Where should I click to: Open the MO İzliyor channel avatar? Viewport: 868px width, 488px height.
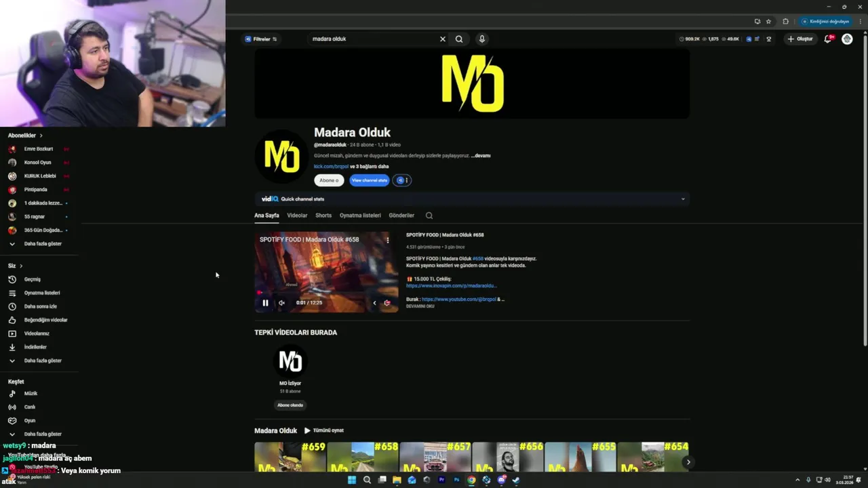[290, 361]
